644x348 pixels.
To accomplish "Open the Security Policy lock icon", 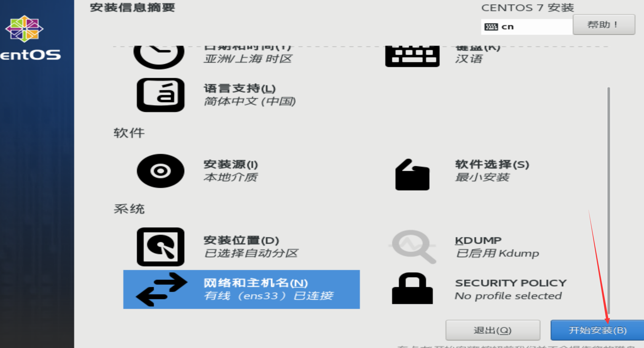I will [x=412, y=288].
